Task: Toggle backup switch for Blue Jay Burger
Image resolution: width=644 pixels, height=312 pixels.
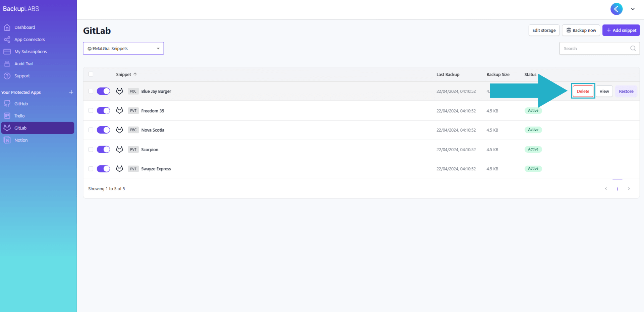Action: 103,91
